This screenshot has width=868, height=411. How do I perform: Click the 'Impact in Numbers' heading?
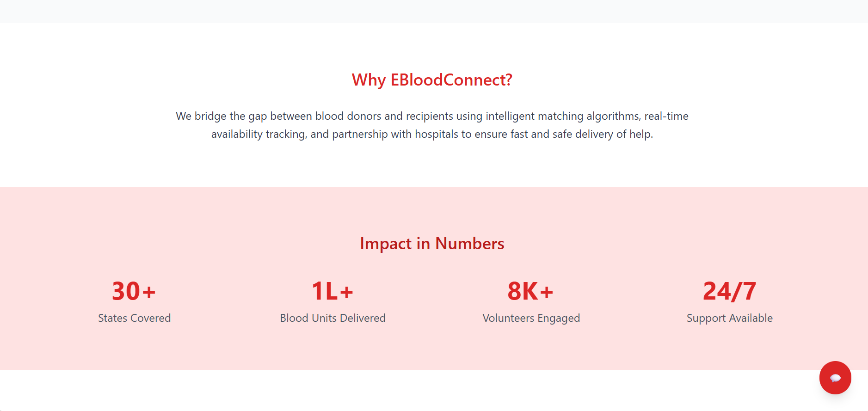pos(432,244)
